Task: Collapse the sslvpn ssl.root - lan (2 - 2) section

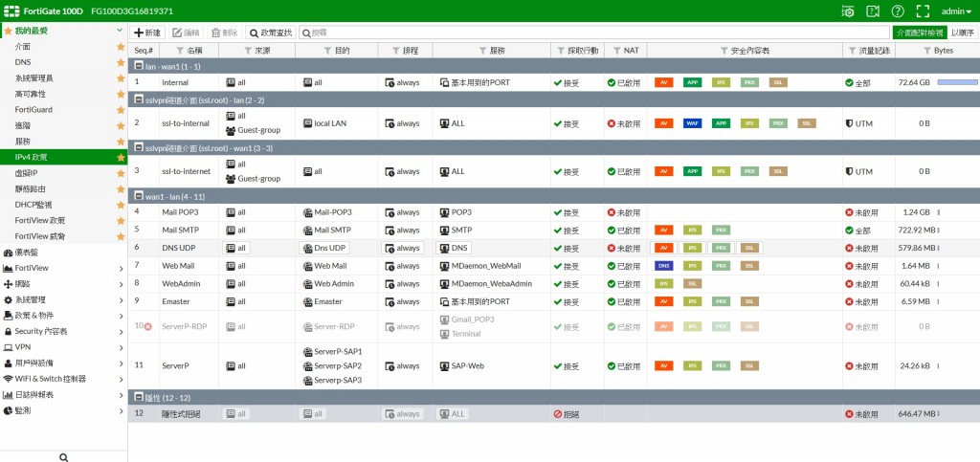Action: tap(139, 99)
